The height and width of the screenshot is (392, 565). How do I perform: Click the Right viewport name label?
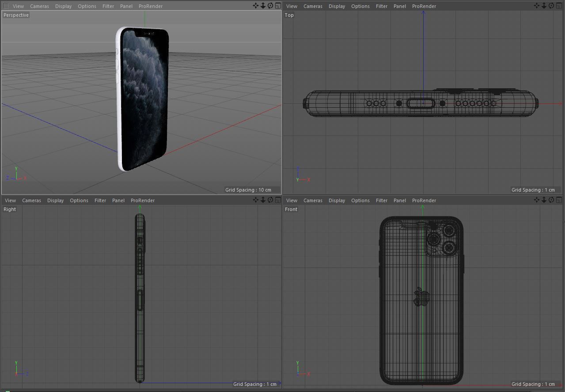(x=10, y=209)
